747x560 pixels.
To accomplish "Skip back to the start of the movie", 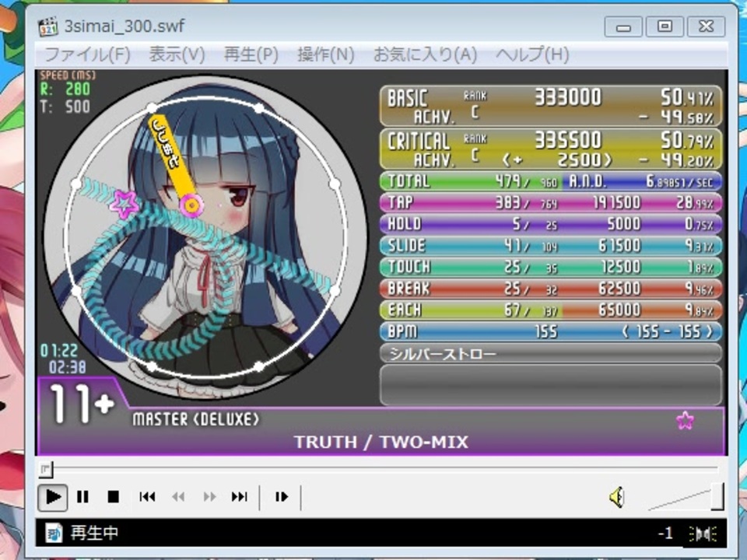I will tap(147, 497).
